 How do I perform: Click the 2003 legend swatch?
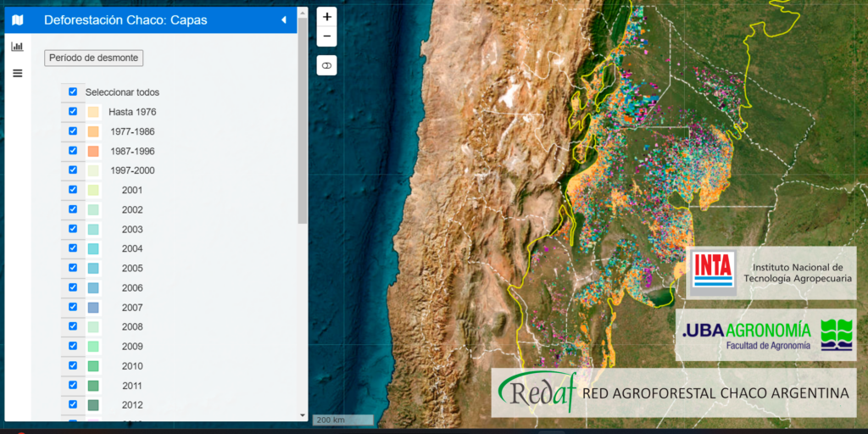[93, 229]
